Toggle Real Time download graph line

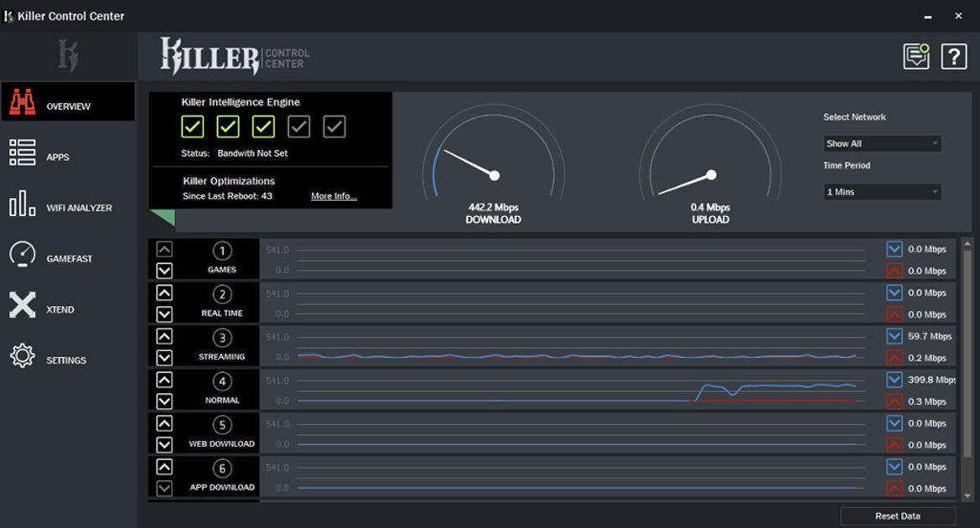pos(894,292)
